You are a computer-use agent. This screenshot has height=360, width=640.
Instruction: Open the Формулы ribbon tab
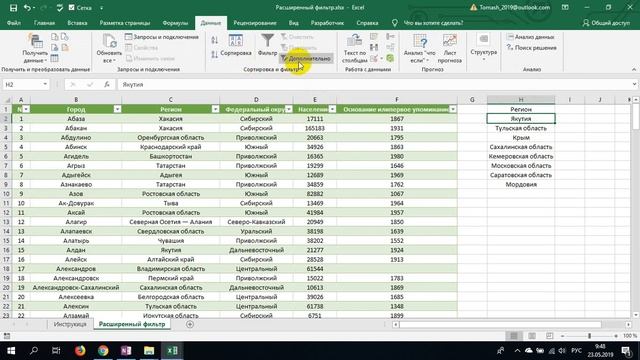click(175, 23)
